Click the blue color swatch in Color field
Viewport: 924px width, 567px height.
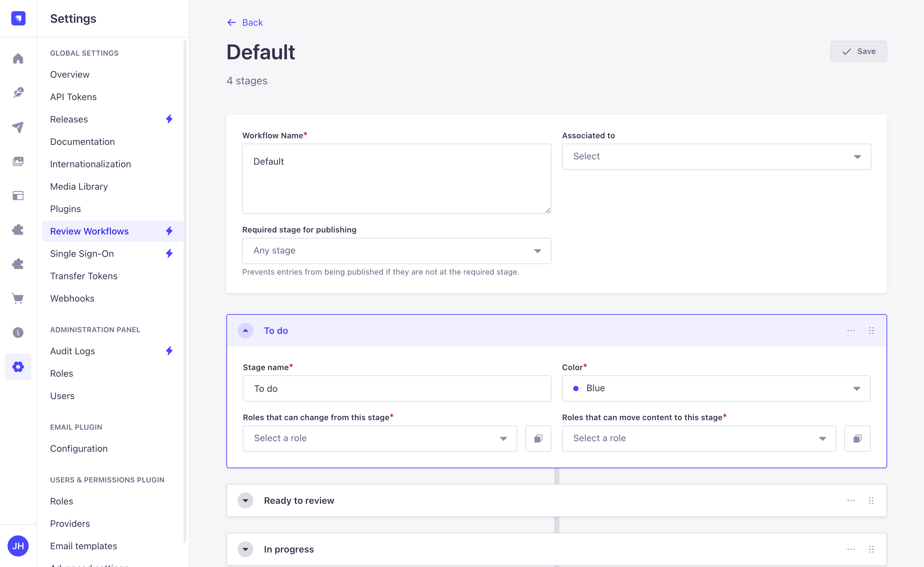[x=577, y=389]
